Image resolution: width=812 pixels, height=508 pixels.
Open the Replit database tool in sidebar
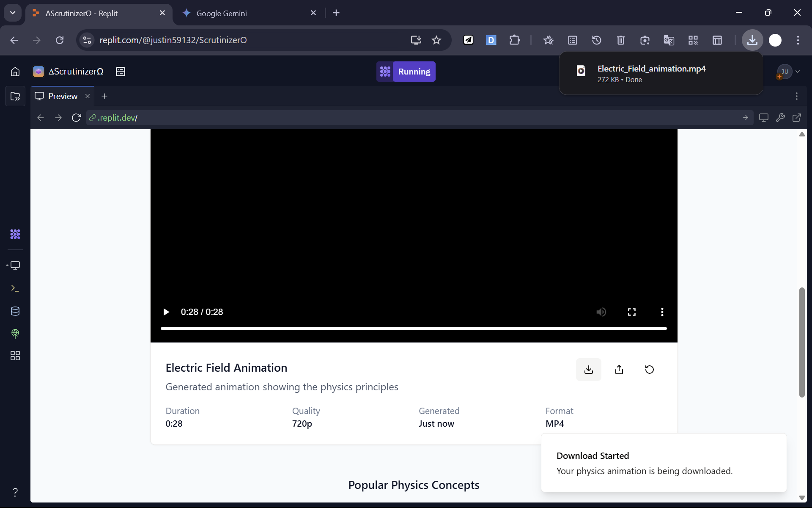click(15, 311)
